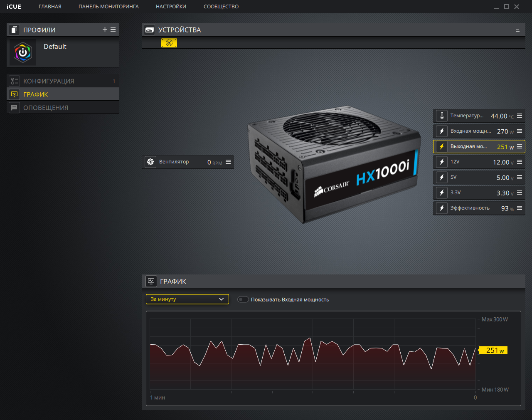This screenshot has width=532, height=420.
Task: Select the Default profile name
Action: (x=55, y=47)
